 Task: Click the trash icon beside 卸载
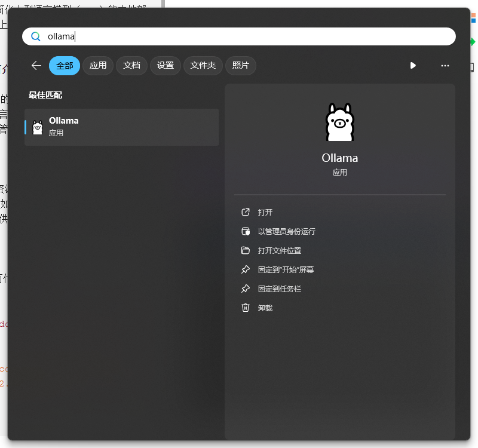[246, 308]
